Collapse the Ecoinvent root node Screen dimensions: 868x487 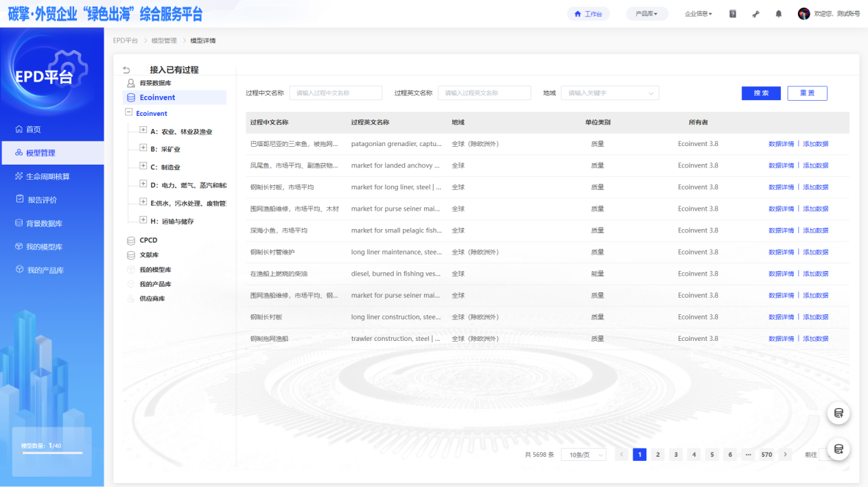coord(128,112)
